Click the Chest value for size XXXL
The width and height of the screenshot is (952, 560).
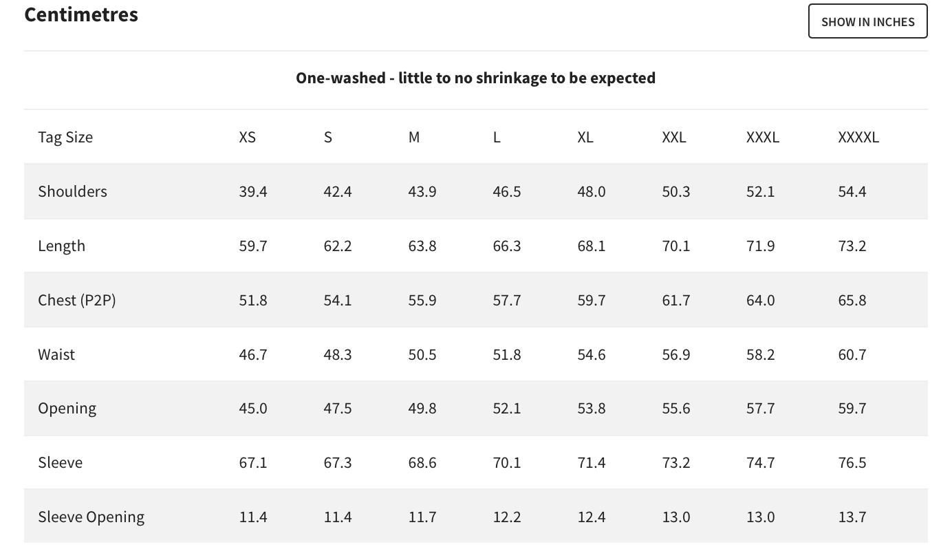[761, 300]
